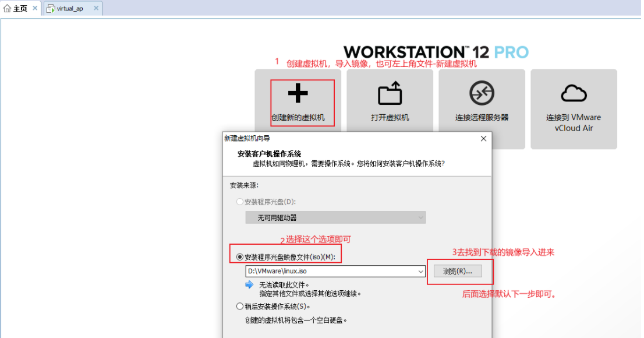Click the 安装客户机操作系统 heading text
The height and width of the screenshot is (338, 644).
click(270, 154)
